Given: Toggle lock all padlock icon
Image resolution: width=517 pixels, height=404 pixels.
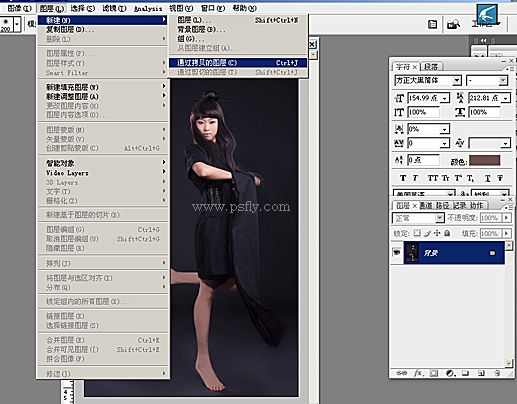Looking at the screenshot, I should (447, 233).
